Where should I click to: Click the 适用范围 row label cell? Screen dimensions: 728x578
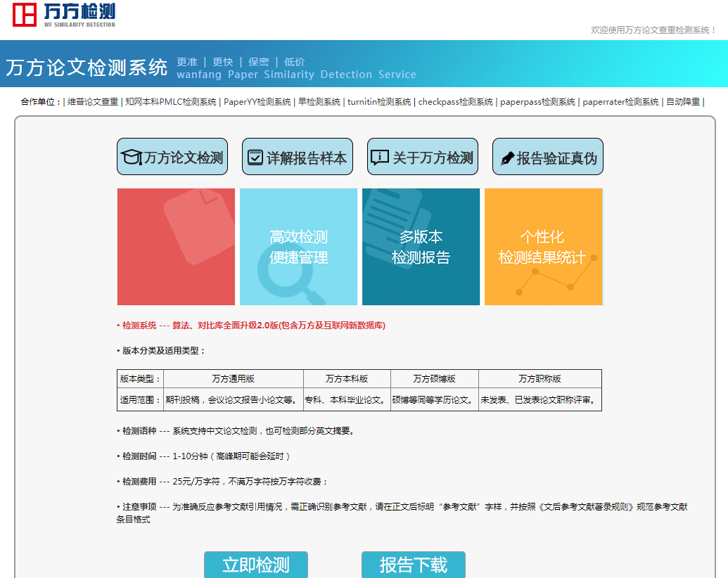(140, 399)
